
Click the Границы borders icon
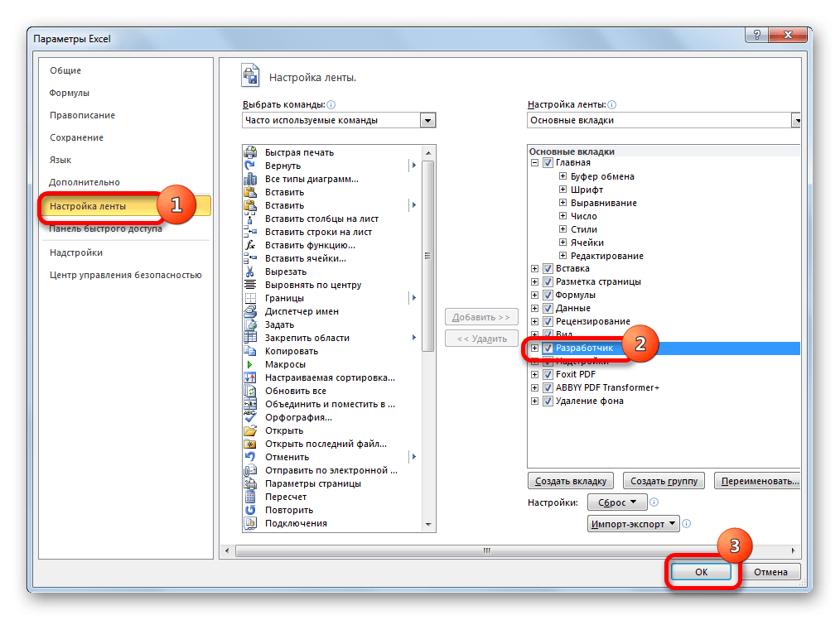(250, 298)
